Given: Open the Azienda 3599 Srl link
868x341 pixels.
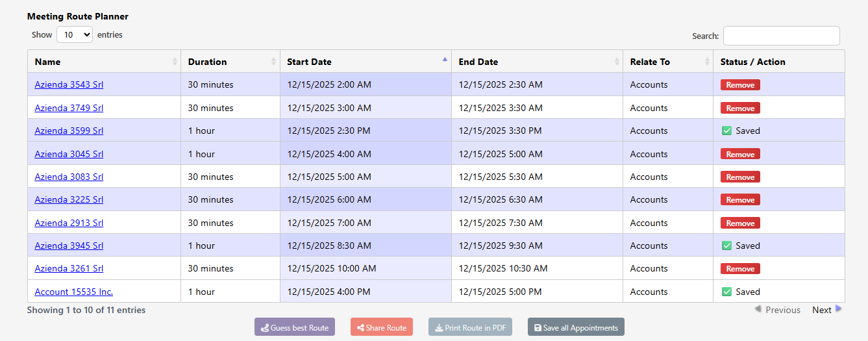Looking at the screenshot, I should [69, 131].
